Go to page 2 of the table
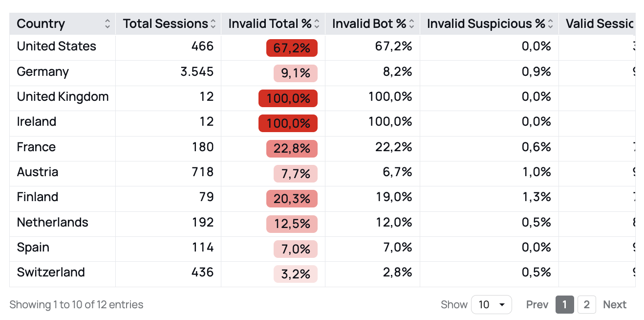Image resolution: width=644 pixels, height=320 pixels. pyautogui.click(x=586, y=304)
